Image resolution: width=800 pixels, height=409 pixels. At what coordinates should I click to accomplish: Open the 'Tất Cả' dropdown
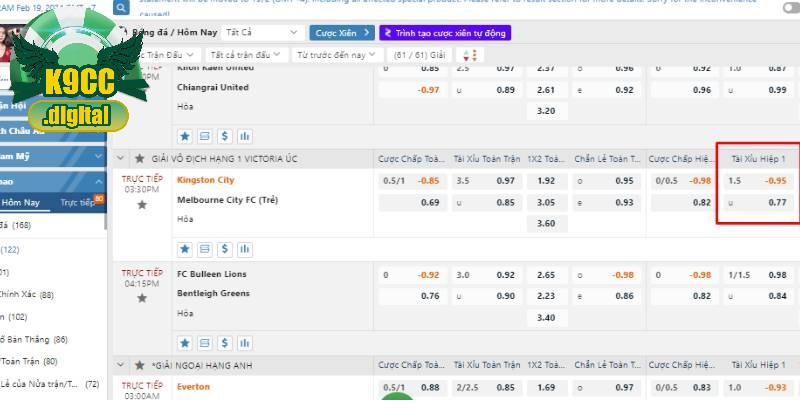click(x=258, y=33)
